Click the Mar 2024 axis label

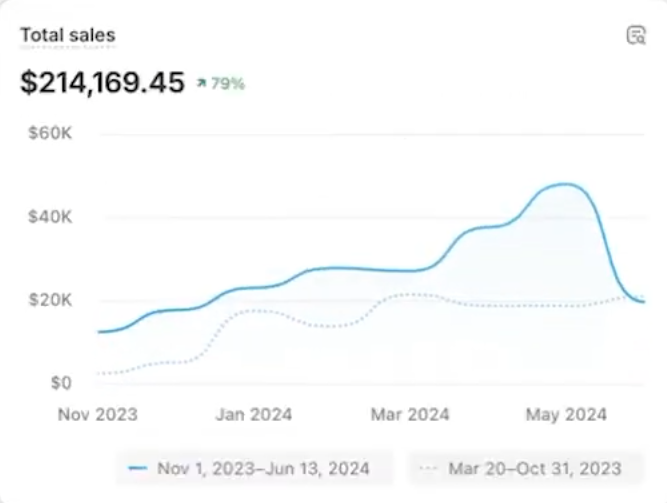point(410,414)
